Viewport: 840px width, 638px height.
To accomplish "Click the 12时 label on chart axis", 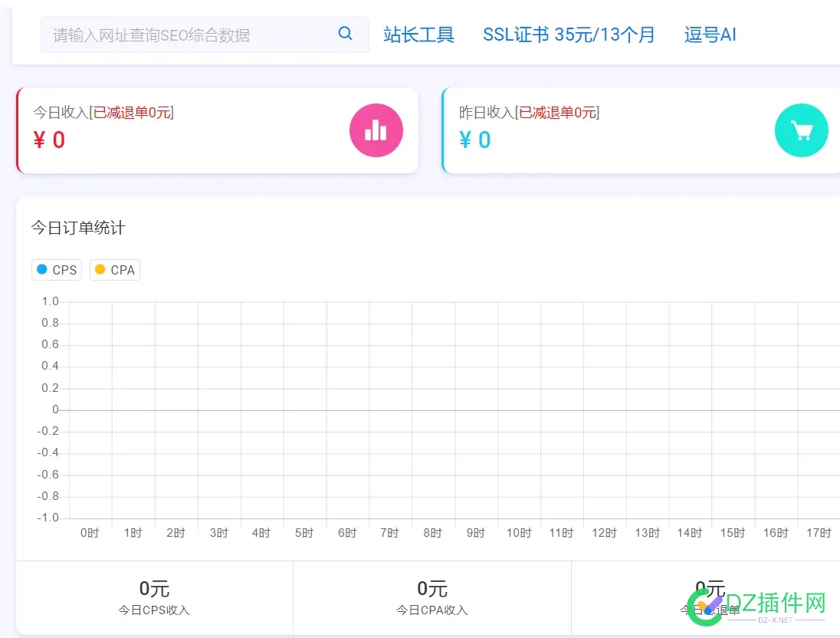I will (x=604, y=533).
